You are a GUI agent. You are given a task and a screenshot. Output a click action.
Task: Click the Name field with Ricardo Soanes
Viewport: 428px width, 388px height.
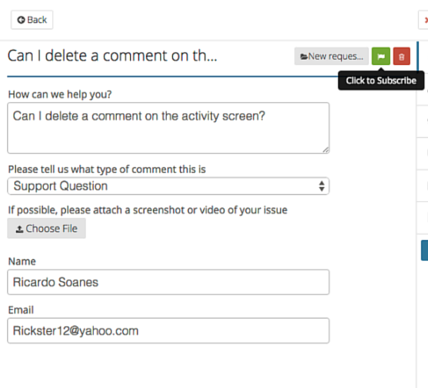coord(168,282)
